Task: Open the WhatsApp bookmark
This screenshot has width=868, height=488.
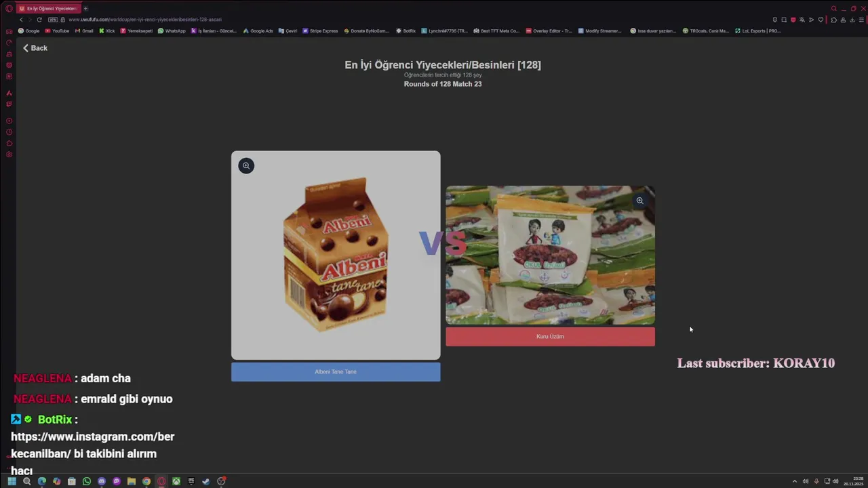Action: [x=172, y=30]
